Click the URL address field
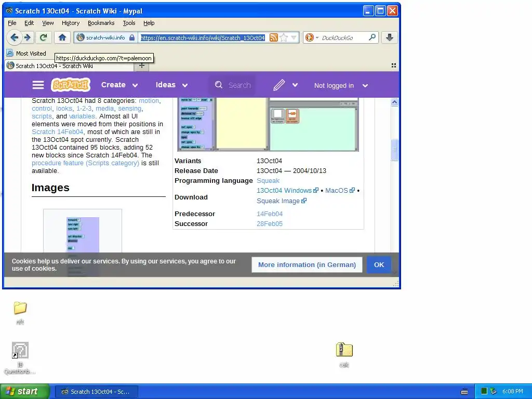 [203, 37]
